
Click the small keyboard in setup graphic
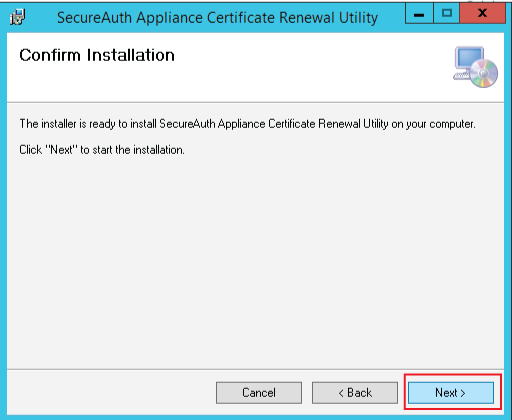pos(462,76)
